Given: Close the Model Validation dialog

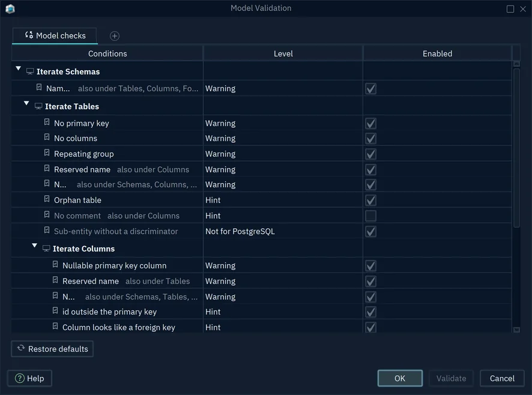Looking at the screenshot, I should [x=523, y=9].
